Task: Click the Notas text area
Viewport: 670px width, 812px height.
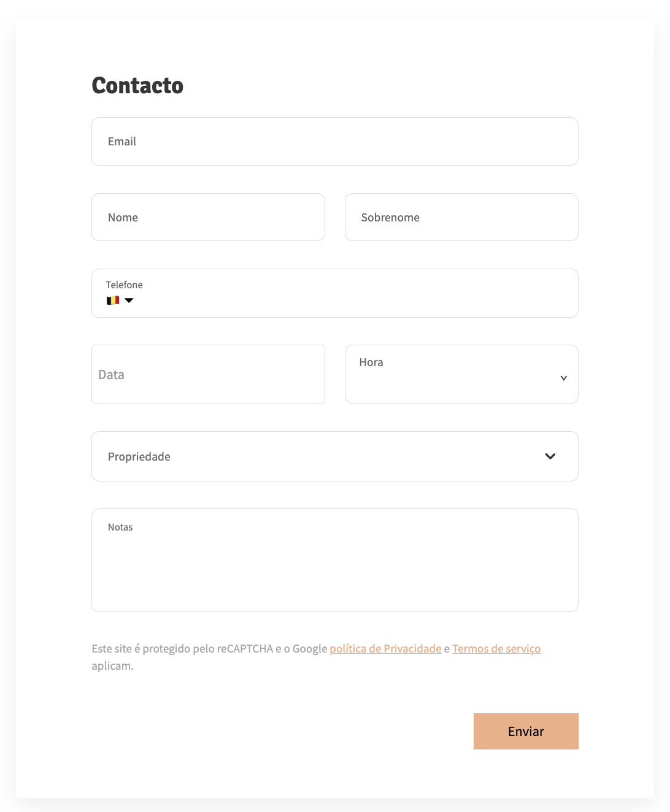Action: click(334, 559)
